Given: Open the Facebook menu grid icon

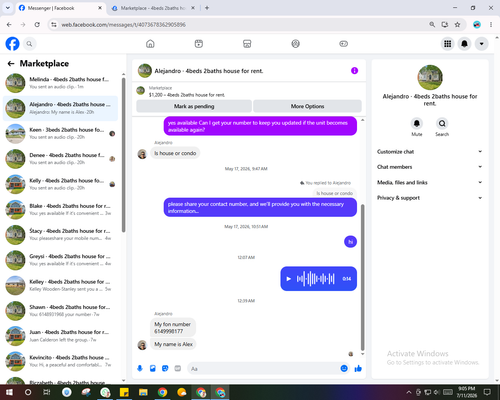Looking at the screenshot, I should point(448,44).
